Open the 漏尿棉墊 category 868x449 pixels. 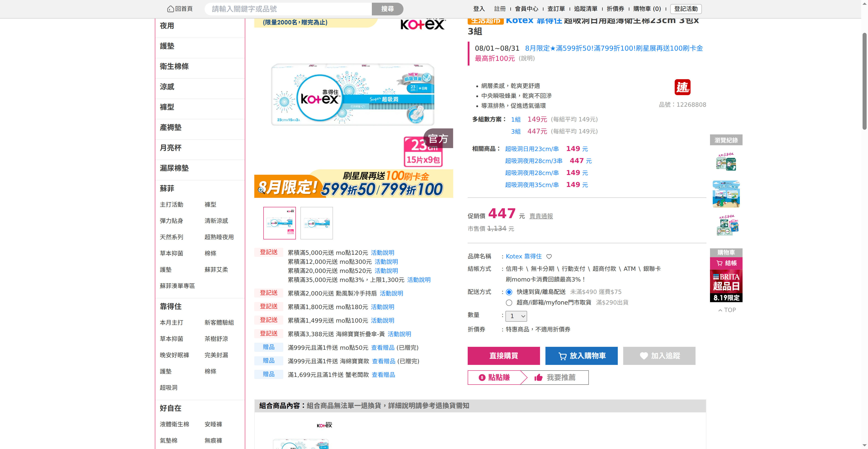click(x=174, y=168)
